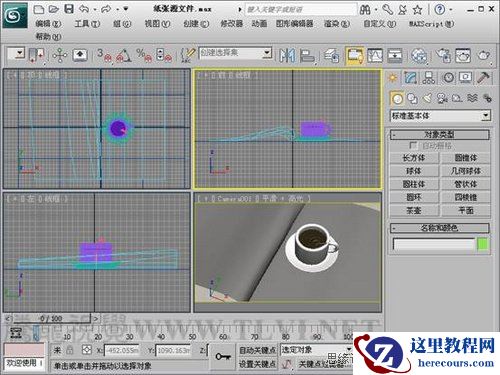Toggle the 3D Snaps button

pyautogui.click(x=104, y=55)
